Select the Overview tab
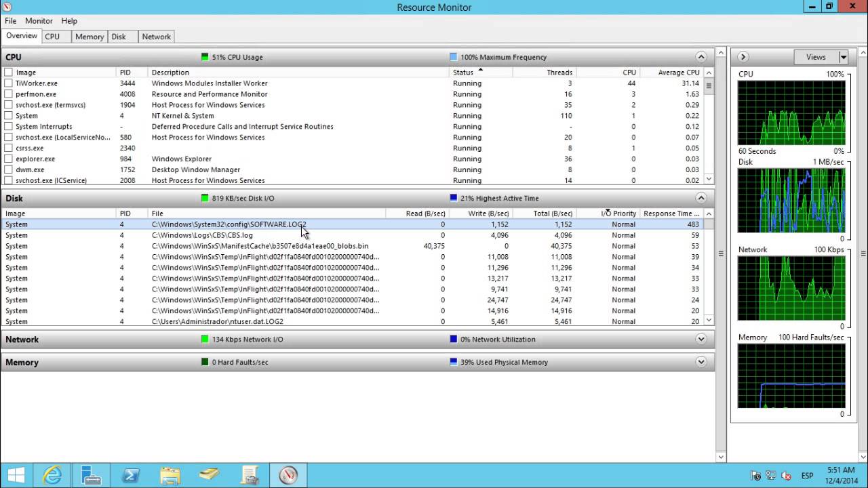This screenshot has width=868, height=488. click(22, 36)
